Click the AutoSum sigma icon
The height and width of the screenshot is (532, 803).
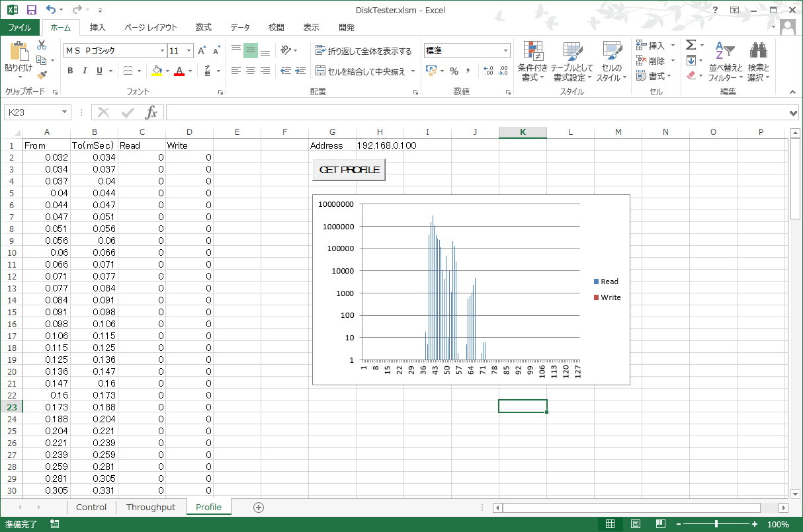[691, 45]
